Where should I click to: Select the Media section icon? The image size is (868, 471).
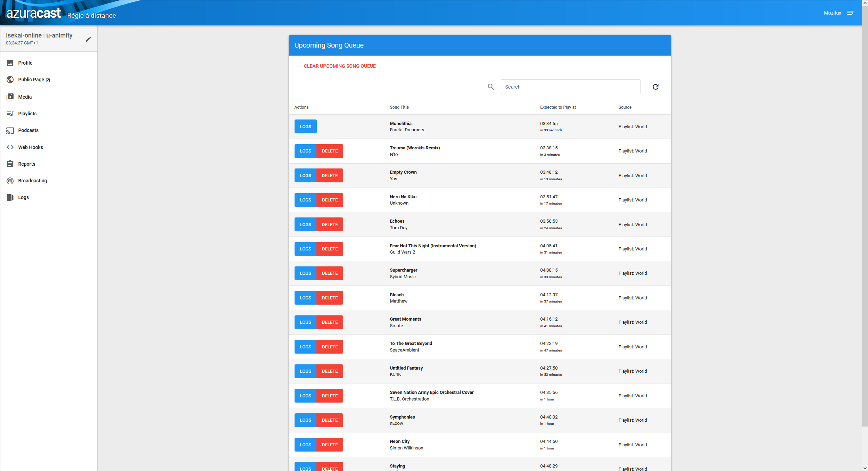coord(10,97)
